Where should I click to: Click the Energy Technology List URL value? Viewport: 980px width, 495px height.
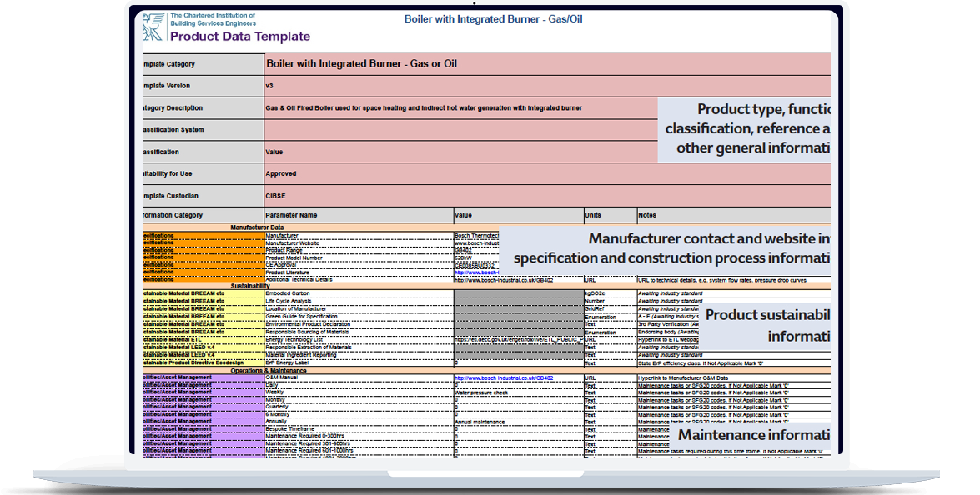coord(518,340)
